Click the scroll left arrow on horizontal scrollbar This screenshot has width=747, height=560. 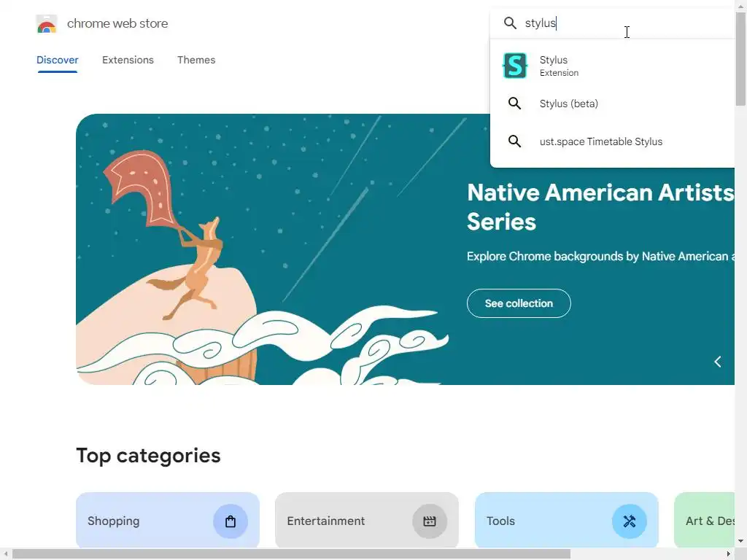coord(5,554)
